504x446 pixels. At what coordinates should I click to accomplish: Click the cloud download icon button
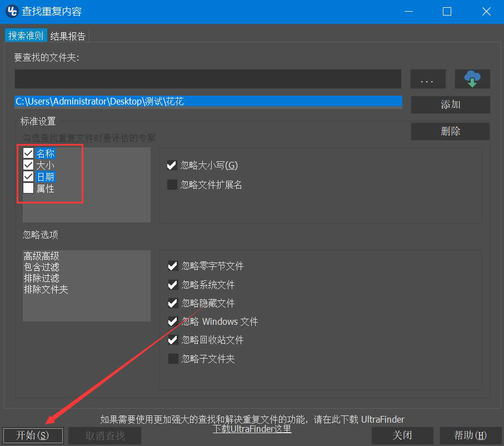pyautogui.click(x=472, y=79)
